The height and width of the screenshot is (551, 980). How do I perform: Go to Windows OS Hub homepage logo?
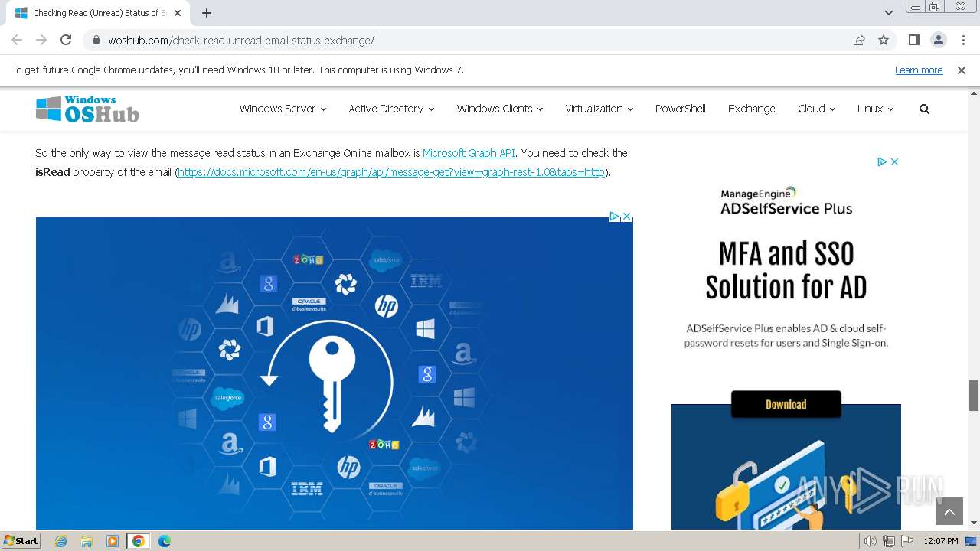click(x=87, y=109)
